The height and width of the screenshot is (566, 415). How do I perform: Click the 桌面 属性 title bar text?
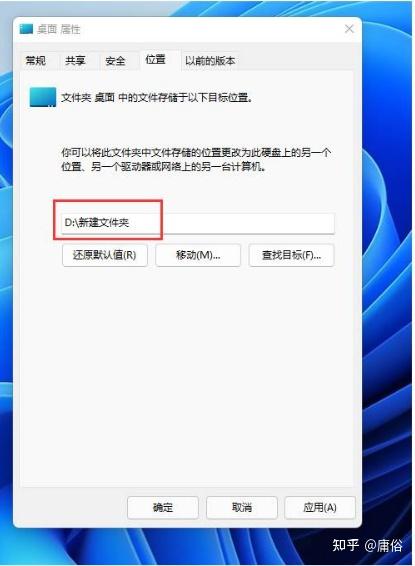click(x=58, y=29)
